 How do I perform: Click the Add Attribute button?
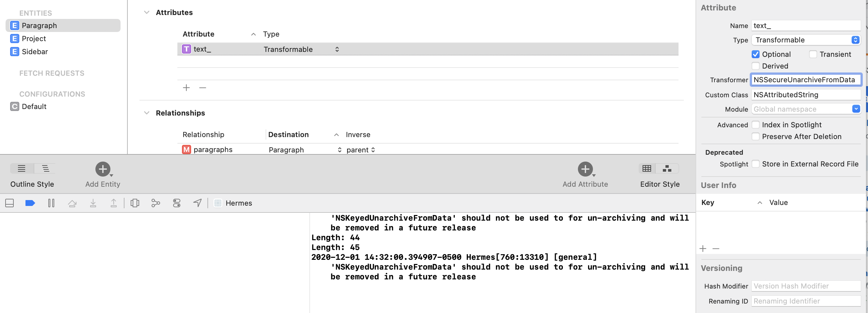coord(585,169)
